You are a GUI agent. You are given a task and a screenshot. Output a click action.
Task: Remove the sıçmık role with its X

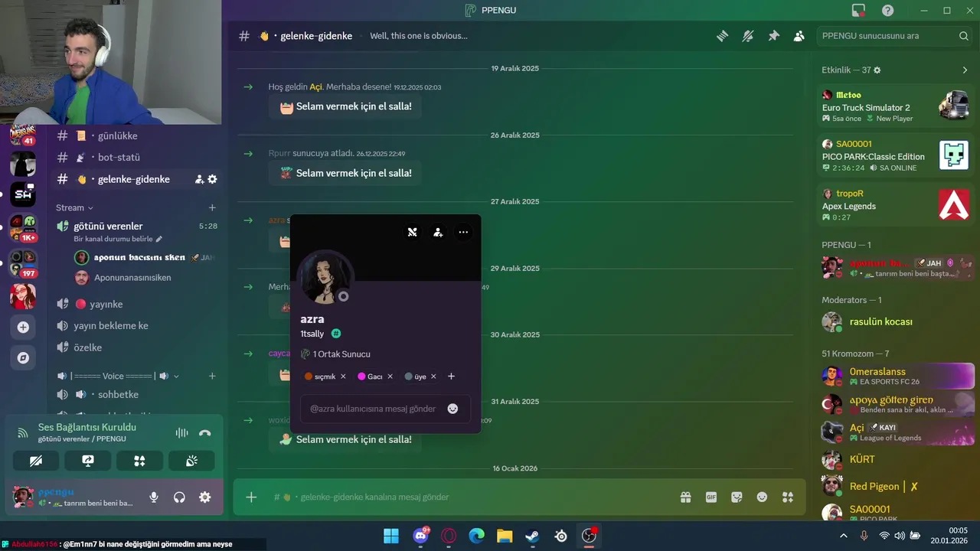[x=343, y=377]
